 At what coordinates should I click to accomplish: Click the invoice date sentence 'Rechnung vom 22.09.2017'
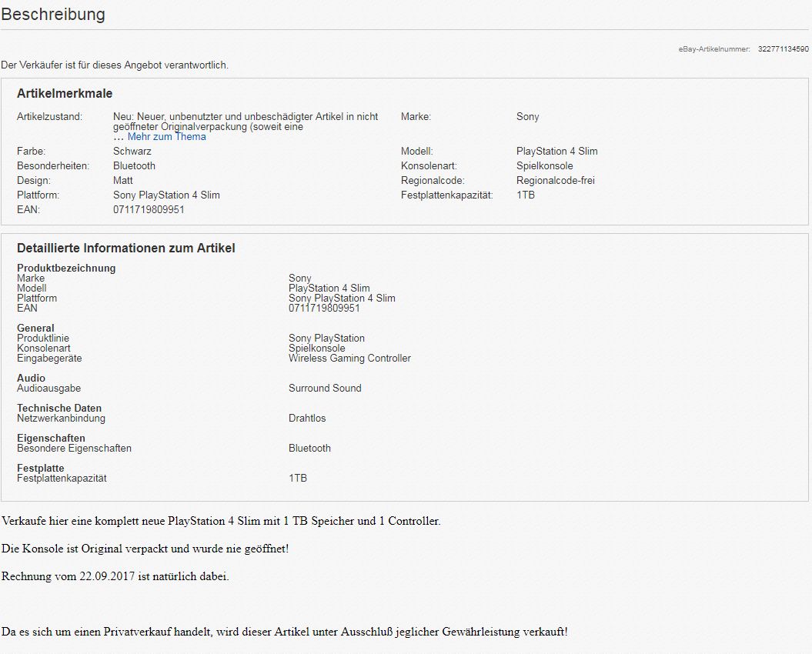click(x=115, y=576)
